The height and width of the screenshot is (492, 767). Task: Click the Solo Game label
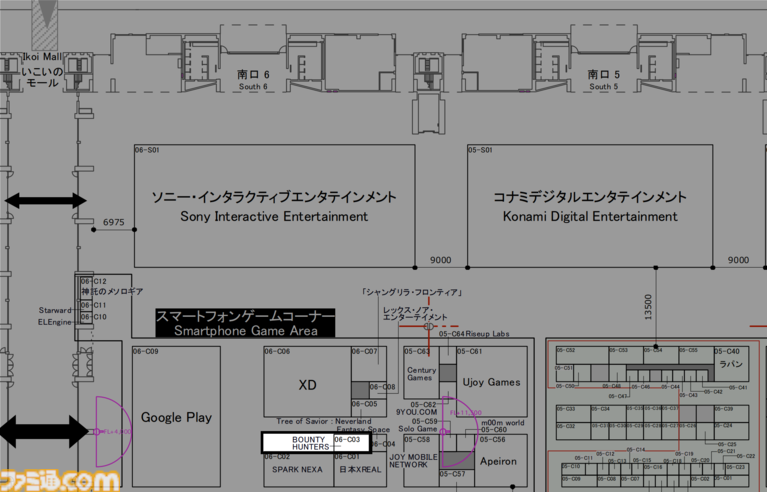pos(417,428)
